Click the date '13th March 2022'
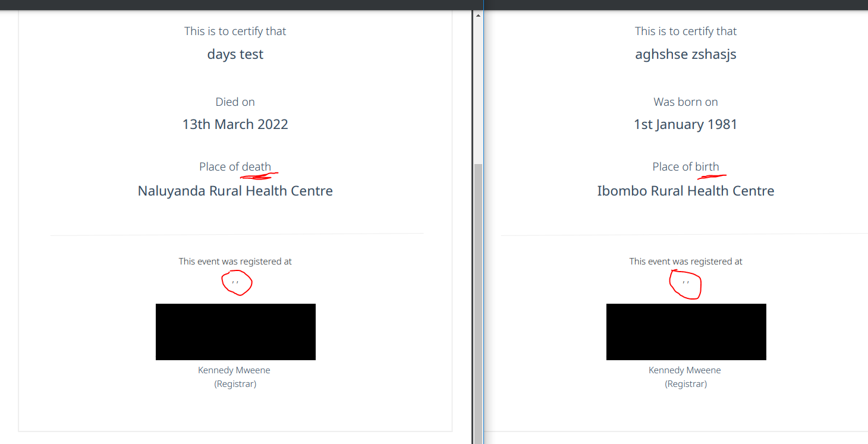 pyautogui.click(x=235, y=124)
